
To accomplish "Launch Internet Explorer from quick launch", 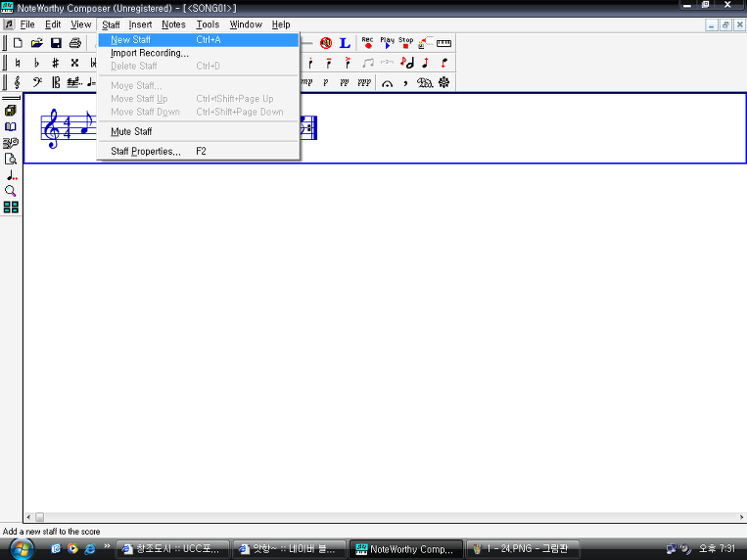I will 89,549.
